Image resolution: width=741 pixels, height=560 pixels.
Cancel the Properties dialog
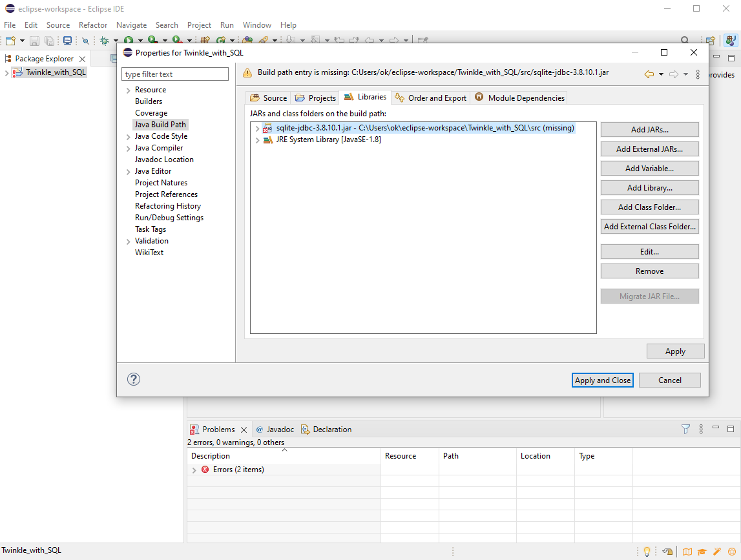[x=670, y=380]
